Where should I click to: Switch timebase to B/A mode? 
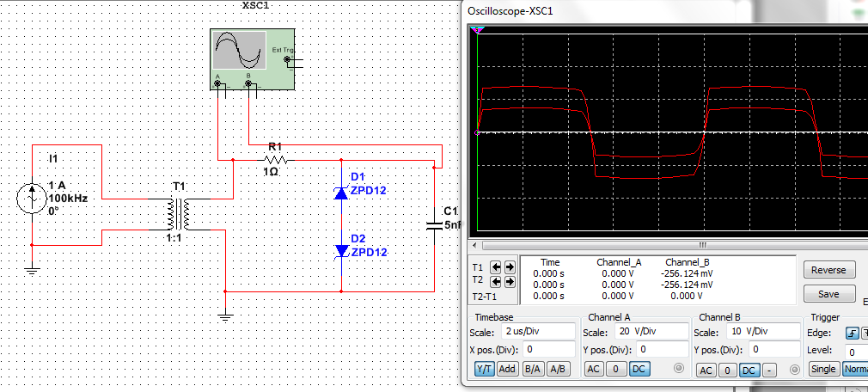(533, 370)
